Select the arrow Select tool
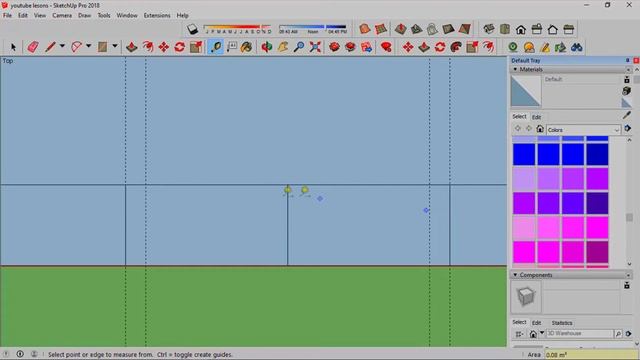The image size is (640, 360). coord(13,47)
